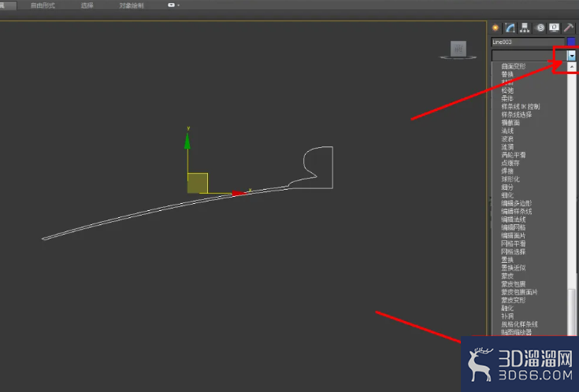
Task: Choose 蒙皮包裹面片 from the modifier list
Action: pos(519,292)
